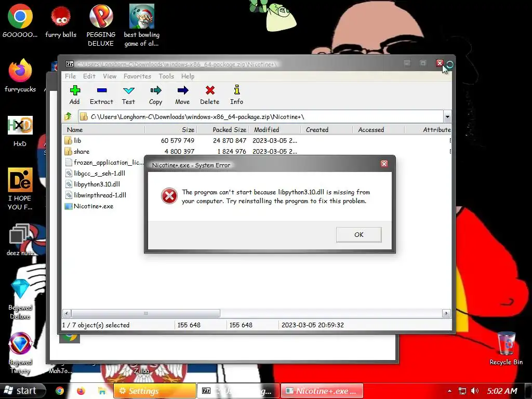This screenshot has width=532, height=399.
Task: Click the start button on the taskbar
Action: click(22, 391)
